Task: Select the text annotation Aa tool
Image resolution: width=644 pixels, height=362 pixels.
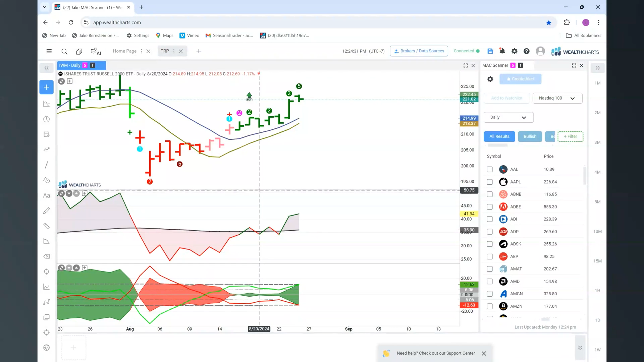Action: 47,195
